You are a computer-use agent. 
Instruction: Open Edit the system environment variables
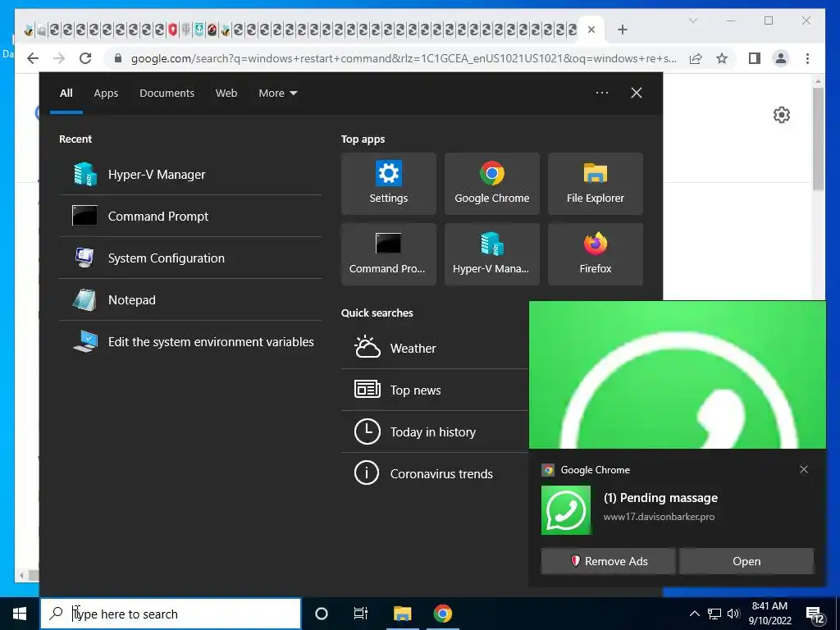(x=190, y=342)
